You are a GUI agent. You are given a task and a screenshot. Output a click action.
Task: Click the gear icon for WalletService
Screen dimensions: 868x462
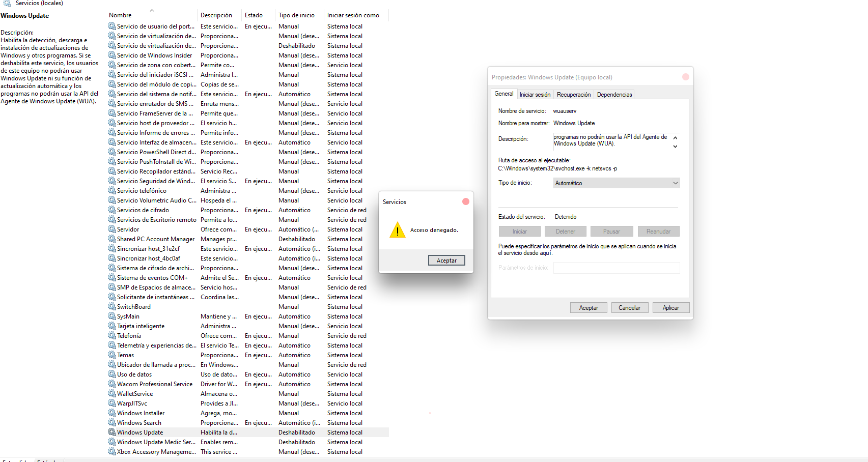112,393
